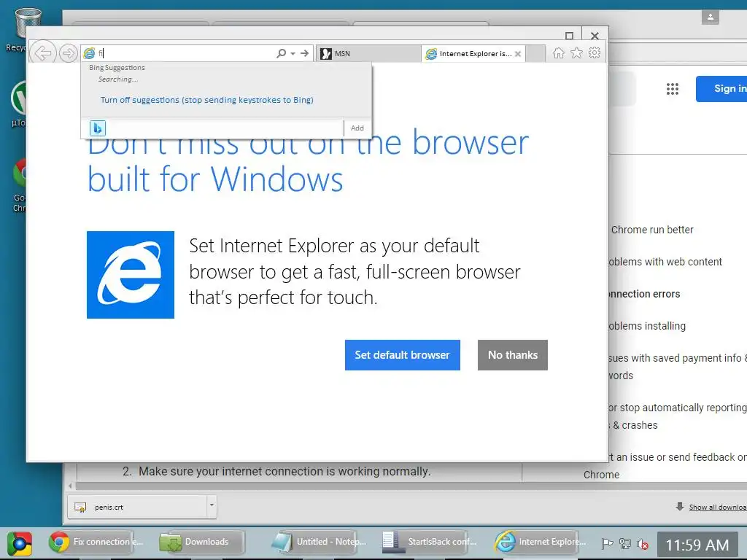Click the 'No thanks' button
Viewport: 747px width, 560px height.
(x=513, y=355)
